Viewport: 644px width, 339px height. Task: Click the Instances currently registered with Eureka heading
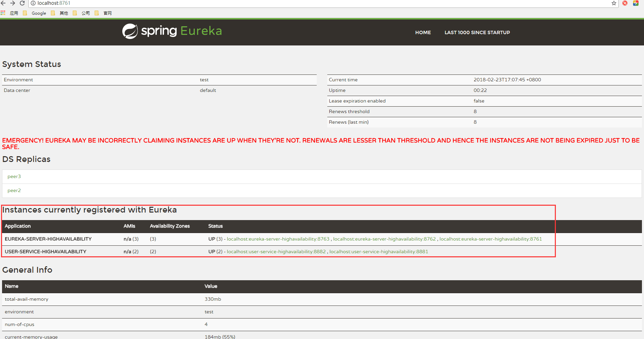point(90,210)
